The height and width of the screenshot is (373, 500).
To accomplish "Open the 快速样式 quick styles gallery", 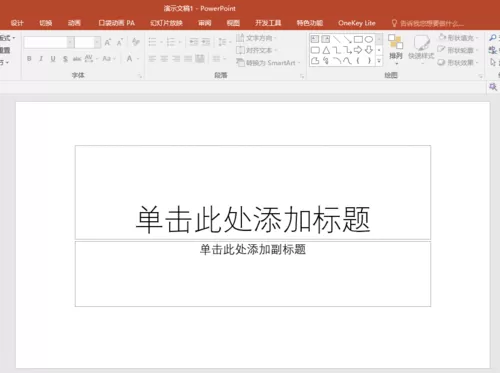I will point(421,49).
